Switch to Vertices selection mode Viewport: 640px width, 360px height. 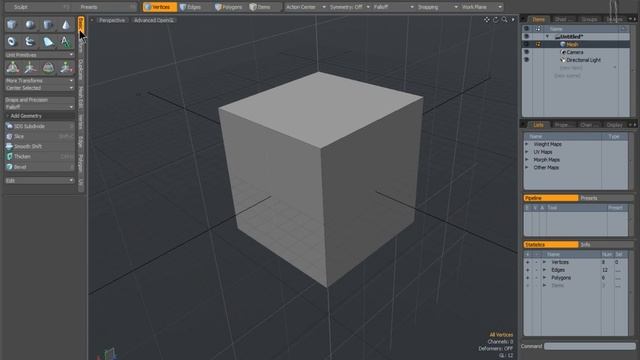coord(160,7)
